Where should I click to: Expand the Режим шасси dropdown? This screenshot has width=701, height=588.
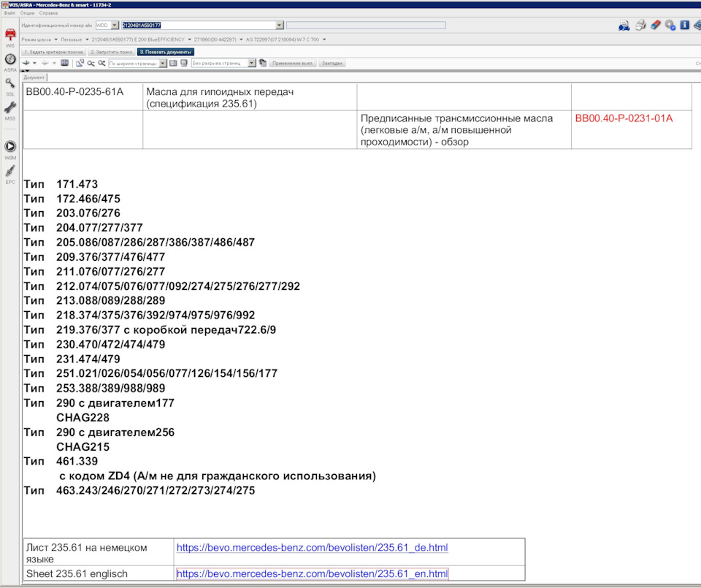56,39
